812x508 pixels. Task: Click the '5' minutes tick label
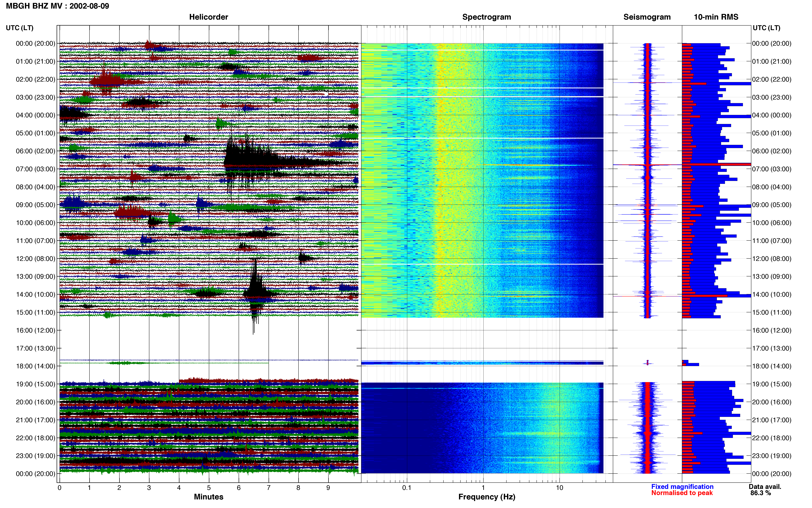pos(209,487)
